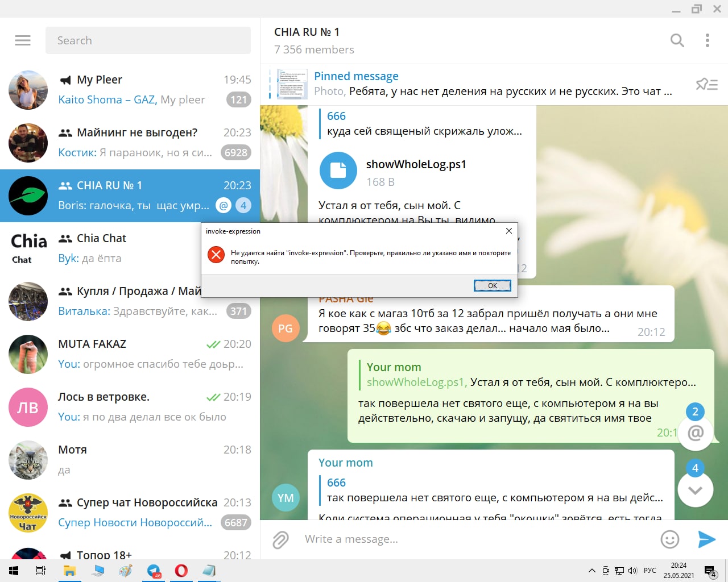Open the pinned message thumbnail

click(292, 84)
